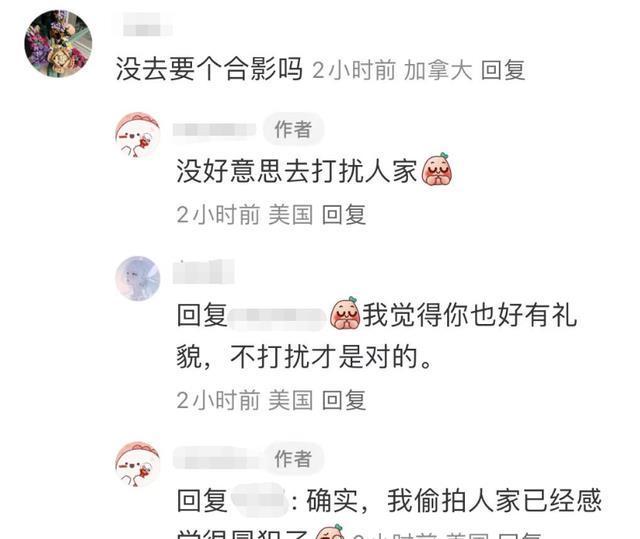Viewport: 640px width, 539px height.
Task: Tap blurred mentioned name before 确实
Action: coord(260,500)
